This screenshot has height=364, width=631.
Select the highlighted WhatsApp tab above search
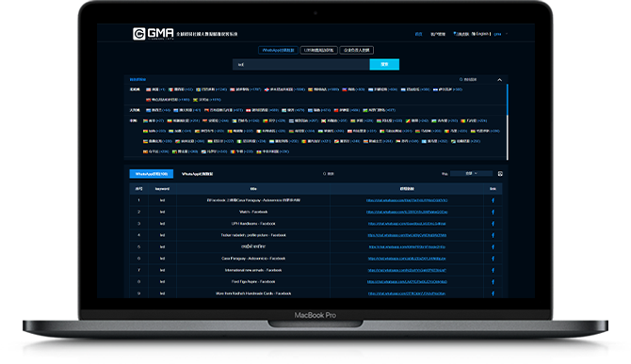pos(278,50)
